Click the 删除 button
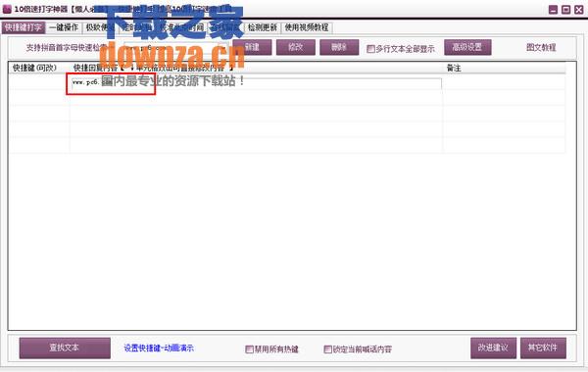The width and height of the screenshot is (588, 372). click(x=339, y=47)
